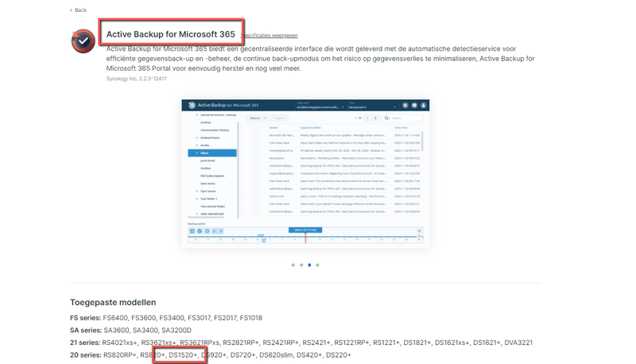Click the RS4021xs+ model name
This screenshot has width=636, height=364.
120,343
